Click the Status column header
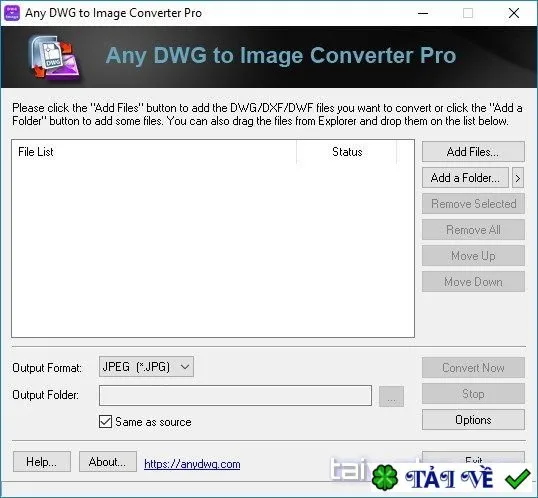 pos(347,152)
